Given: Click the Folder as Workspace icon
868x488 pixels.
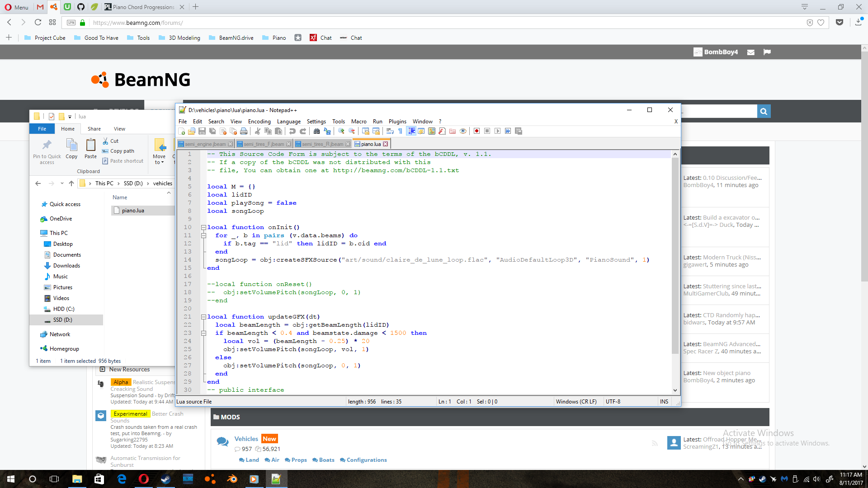Looking at the screenshot, I should point(453,131).
